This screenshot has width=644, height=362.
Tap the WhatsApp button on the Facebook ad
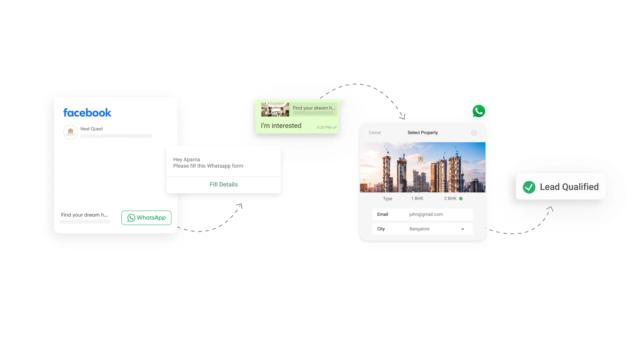click(x=146, y=218)
